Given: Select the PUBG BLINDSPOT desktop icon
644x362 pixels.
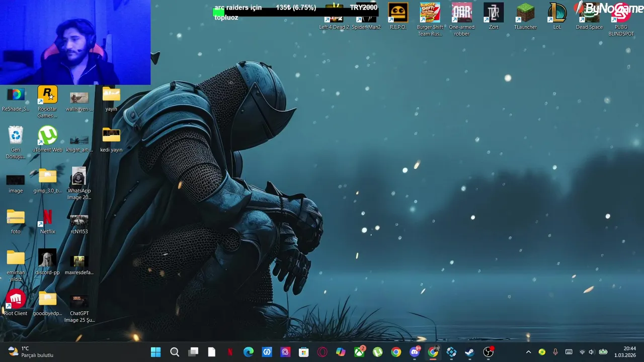Looking at the screenshot, I should tap(621, 20).
